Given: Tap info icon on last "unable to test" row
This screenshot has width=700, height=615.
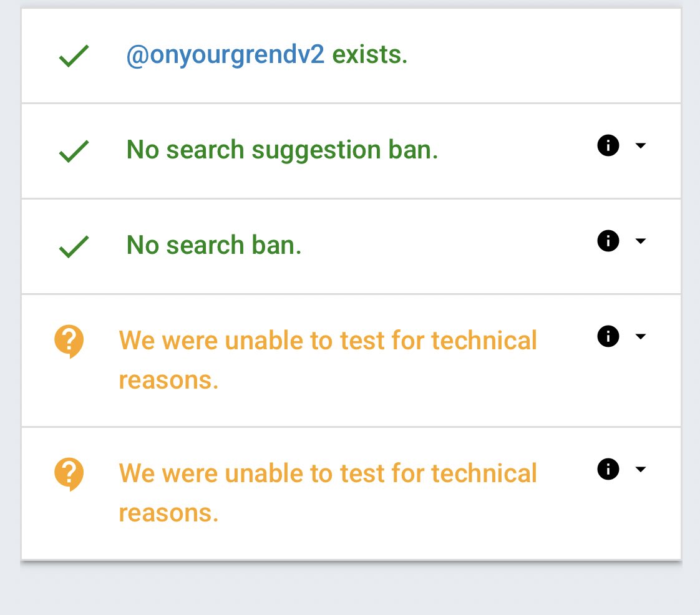Looking at the screenshot, I should 608,469.
